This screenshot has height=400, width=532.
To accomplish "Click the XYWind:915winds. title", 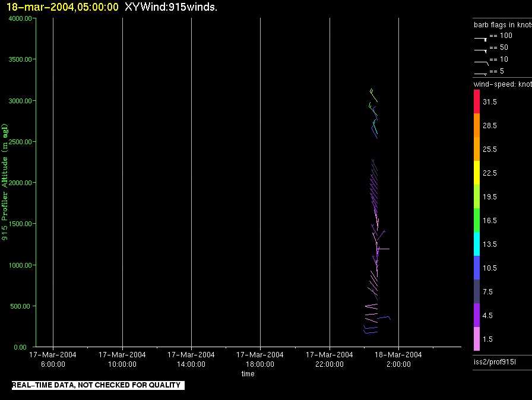I will click(171, 7).
